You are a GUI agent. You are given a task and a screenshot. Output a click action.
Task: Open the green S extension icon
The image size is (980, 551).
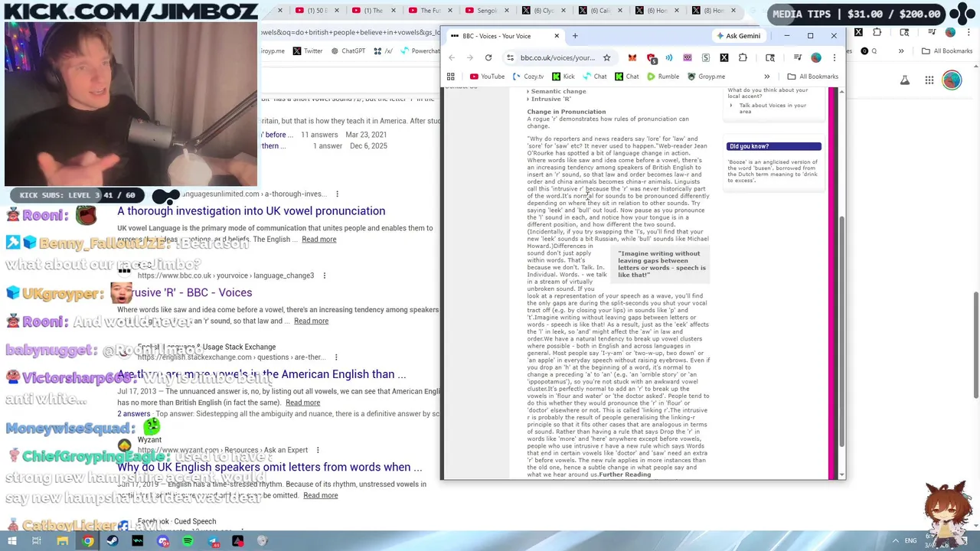pyautogui.click(x=706, y=57)
